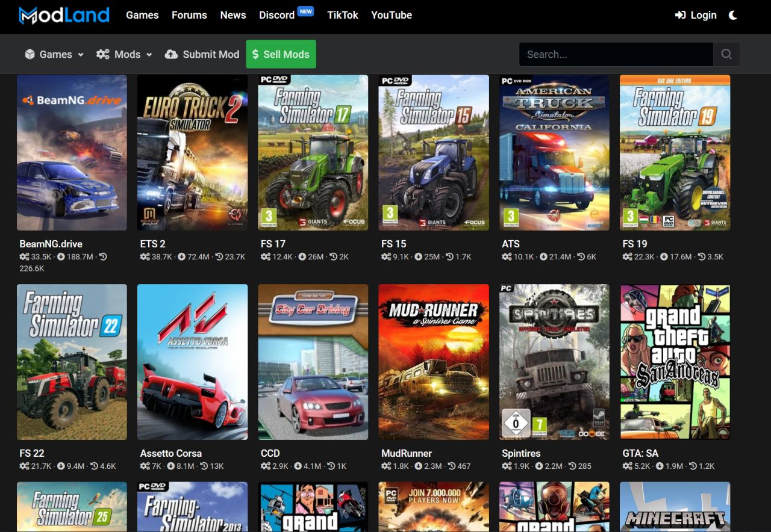Open the MudRunner title link
Image resolution: width=771 pixels, height=532 pixels.
pyautogui.click(x=407, y=453)
